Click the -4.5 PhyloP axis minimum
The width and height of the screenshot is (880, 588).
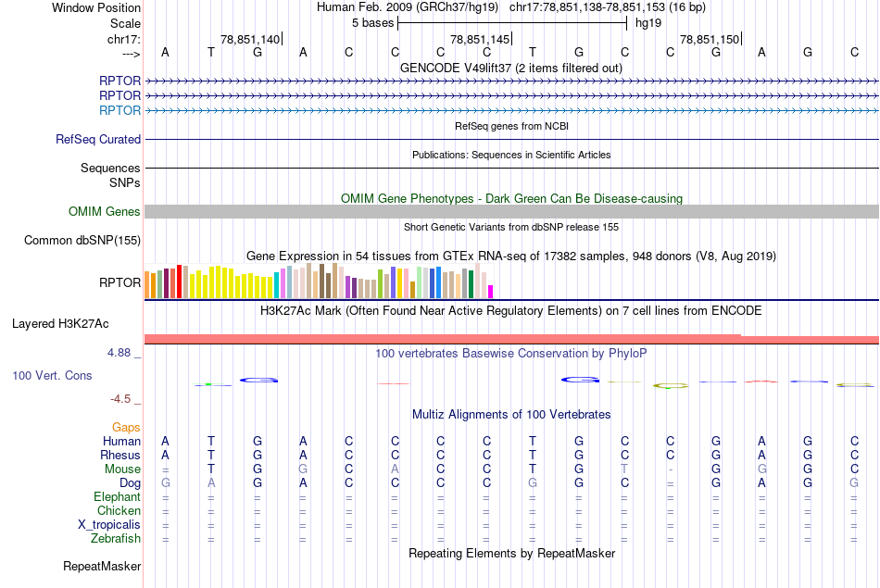(120, 399)
